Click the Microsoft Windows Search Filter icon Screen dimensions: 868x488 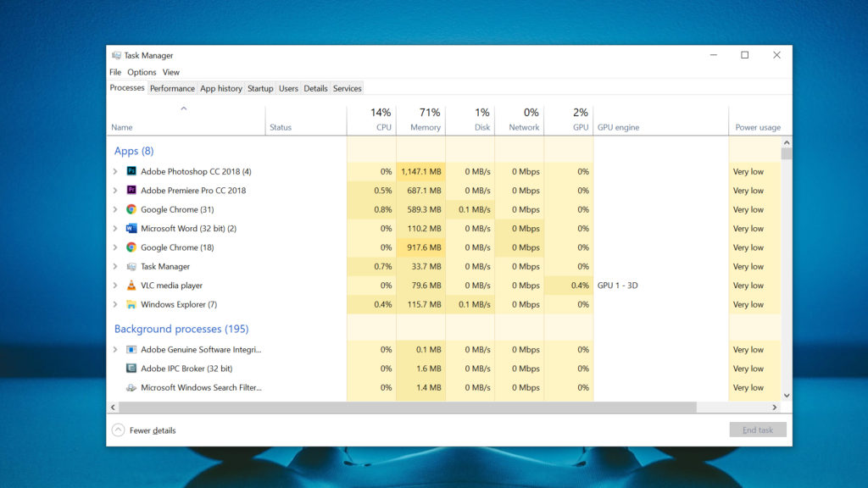[131, 387]
